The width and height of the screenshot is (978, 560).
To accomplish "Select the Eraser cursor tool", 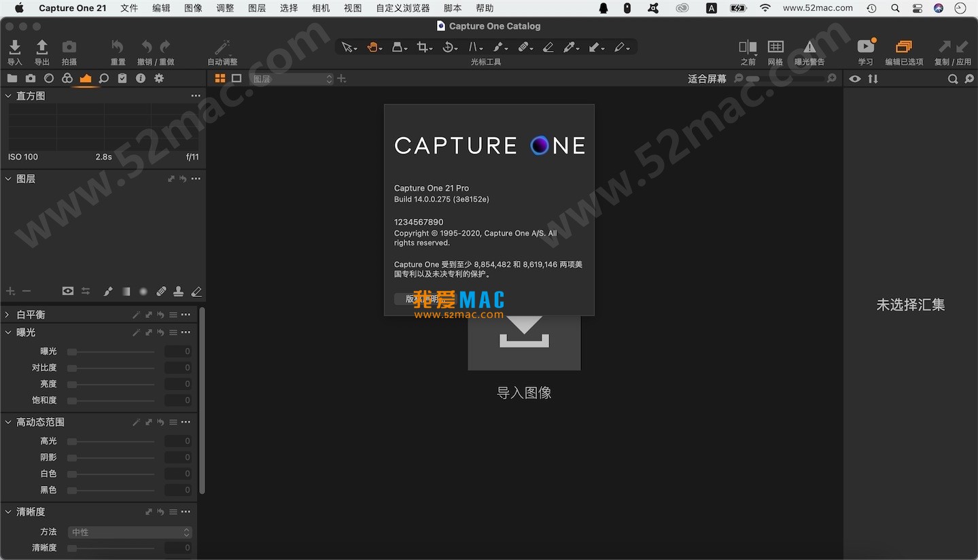I will [548, 47].
